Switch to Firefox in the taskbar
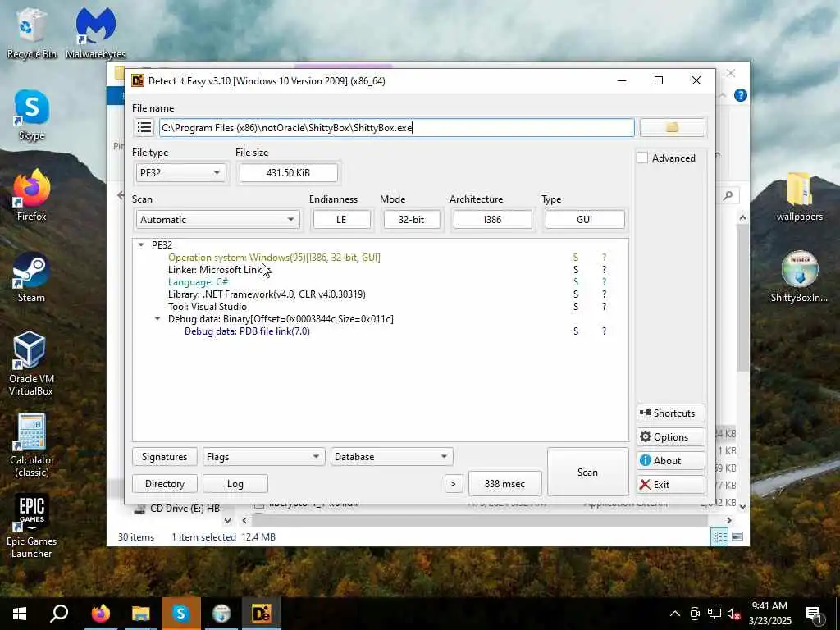This screenshot has width=840, height=630. click(x=100, y=614)
